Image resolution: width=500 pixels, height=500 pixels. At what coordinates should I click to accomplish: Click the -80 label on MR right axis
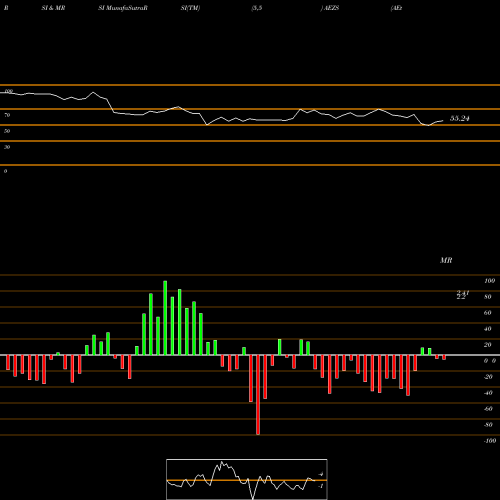coord(488,425)
